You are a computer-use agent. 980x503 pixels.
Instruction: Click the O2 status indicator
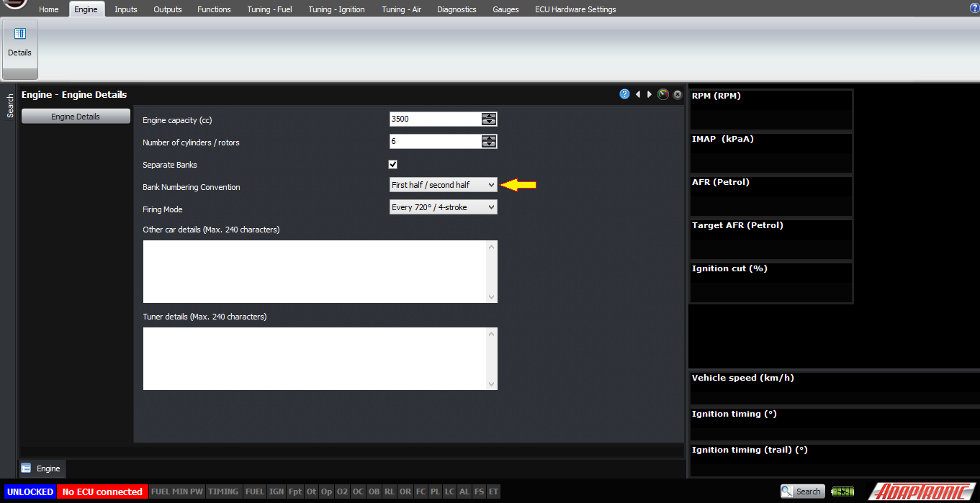pyautogui.click(x=342, y=492)
